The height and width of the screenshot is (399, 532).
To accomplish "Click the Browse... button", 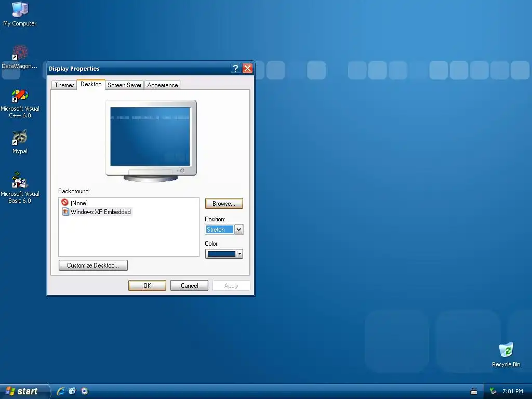I will (x=224, y=203).
